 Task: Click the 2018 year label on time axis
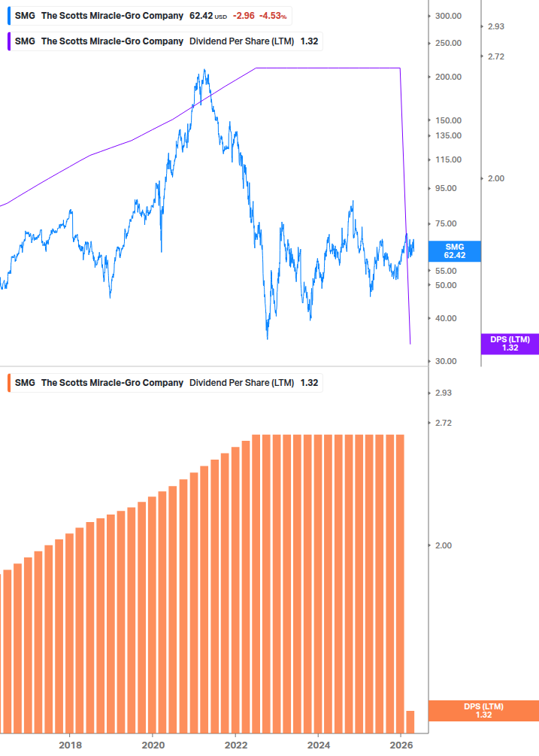pos(71,745)
